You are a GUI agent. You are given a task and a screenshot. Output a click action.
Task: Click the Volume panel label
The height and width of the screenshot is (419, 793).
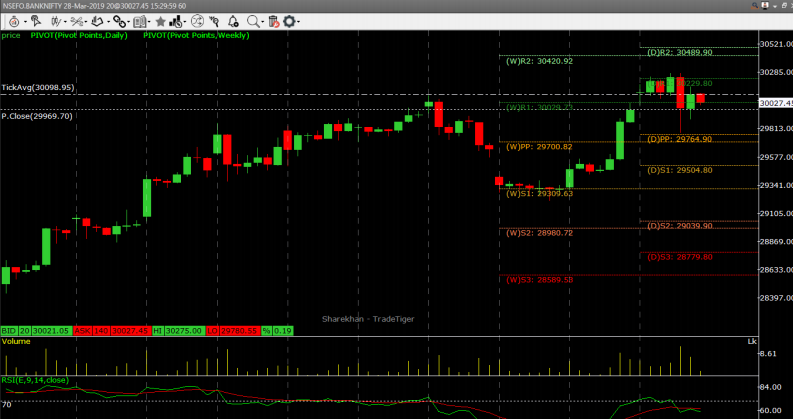click(16, 342)
